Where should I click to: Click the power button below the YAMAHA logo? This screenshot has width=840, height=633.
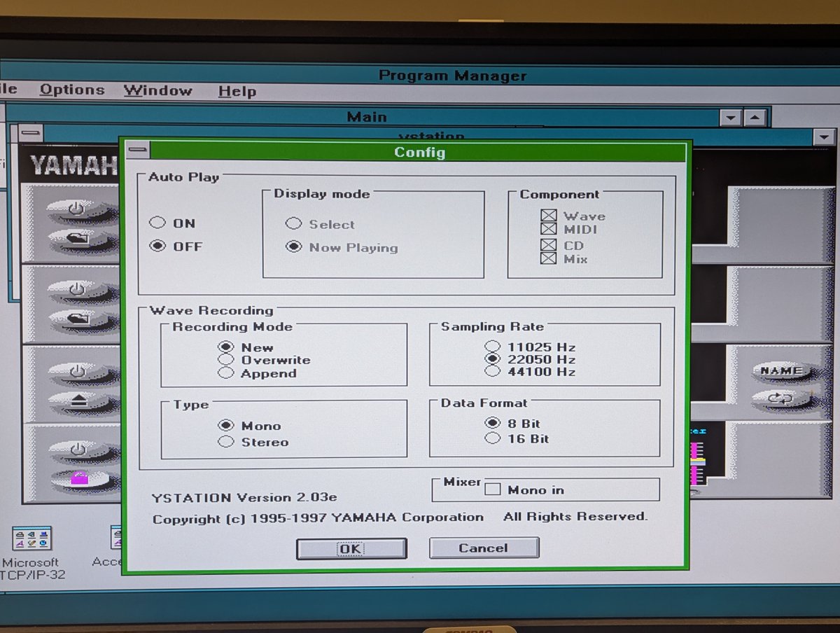tap(77, 209)
